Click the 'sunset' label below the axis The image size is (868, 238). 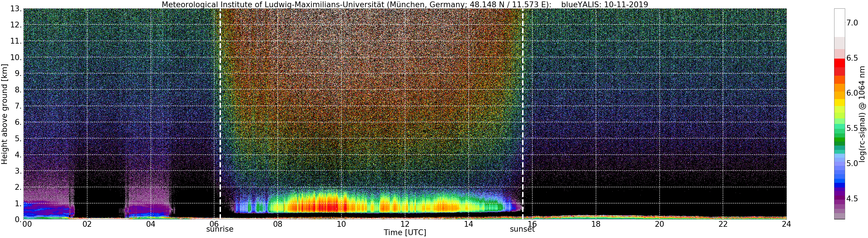[522, 229]
